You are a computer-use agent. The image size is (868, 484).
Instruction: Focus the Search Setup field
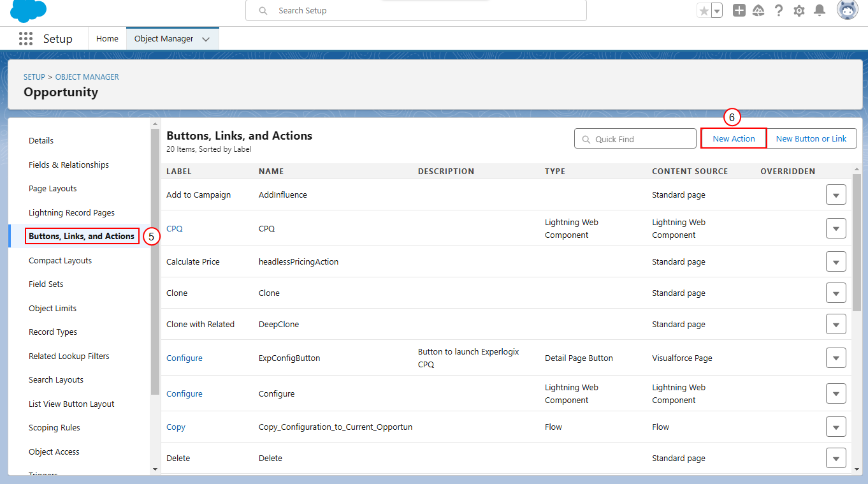pyautogui.click(x=416, y=10)
